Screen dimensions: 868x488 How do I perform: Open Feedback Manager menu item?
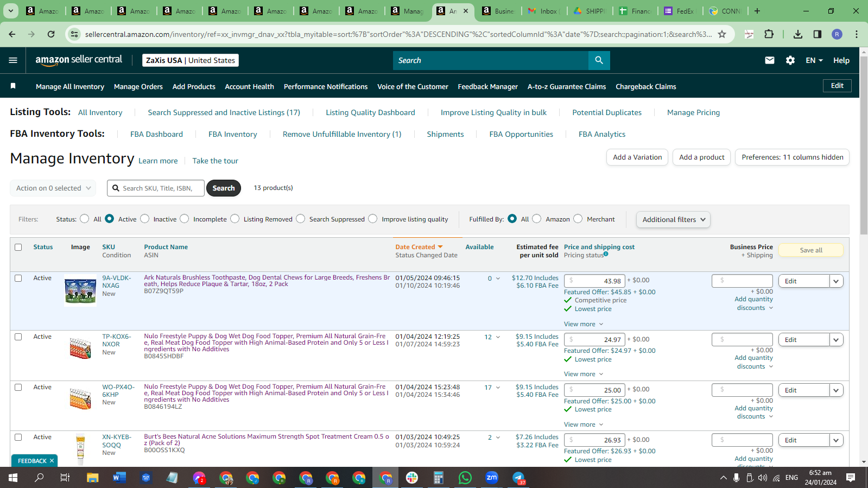(487, 86)
